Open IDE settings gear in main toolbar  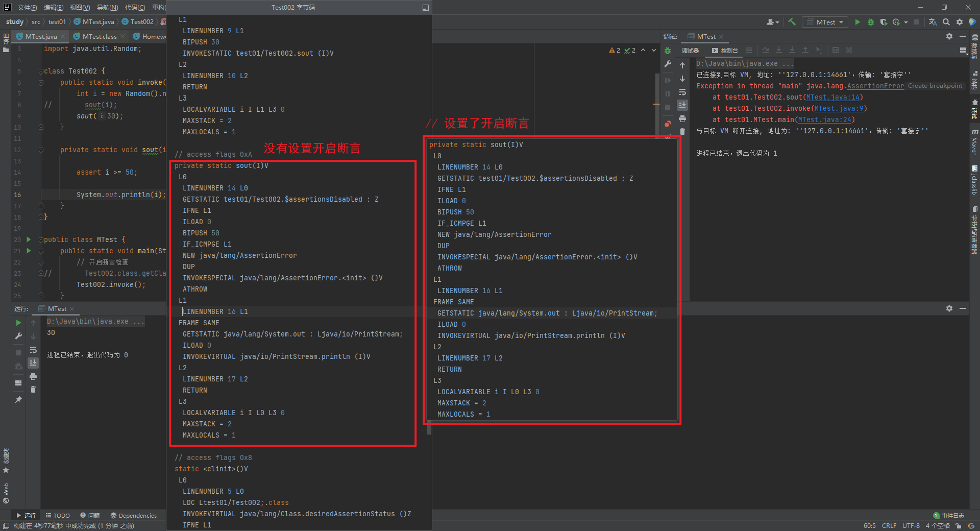click(960, 22)
